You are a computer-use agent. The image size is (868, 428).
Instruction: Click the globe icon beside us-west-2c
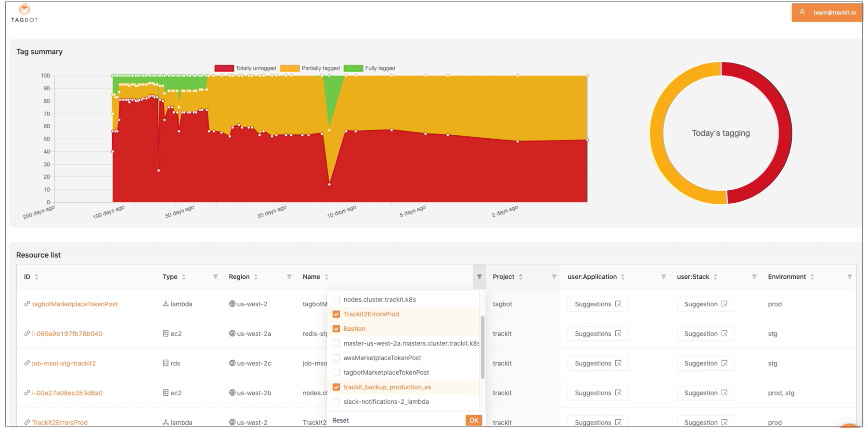[232, 363]
